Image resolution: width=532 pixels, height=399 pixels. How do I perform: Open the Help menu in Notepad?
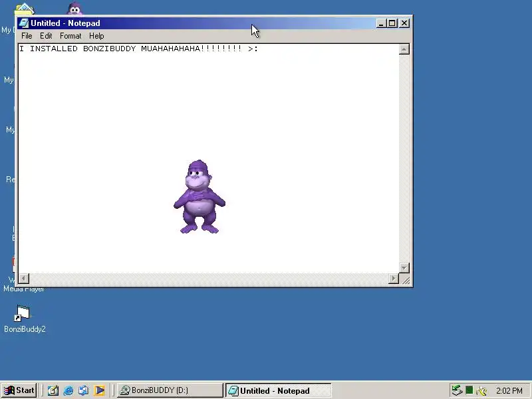[96, 36]
